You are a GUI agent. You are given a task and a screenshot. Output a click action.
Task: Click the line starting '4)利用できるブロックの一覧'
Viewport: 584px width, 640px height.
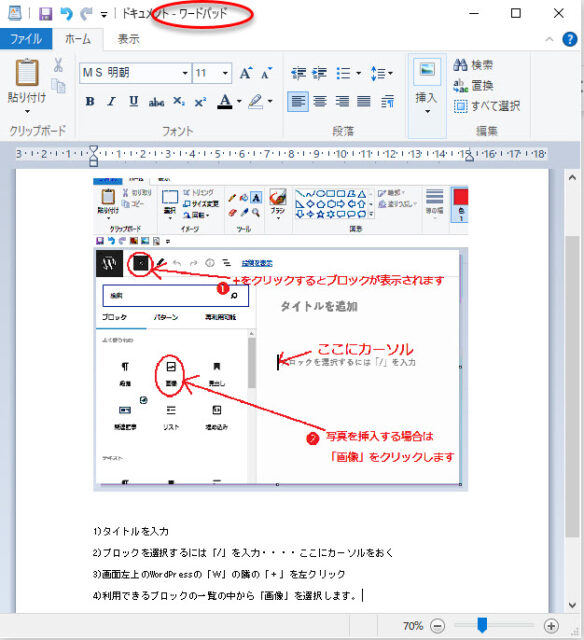pos(225,596)
